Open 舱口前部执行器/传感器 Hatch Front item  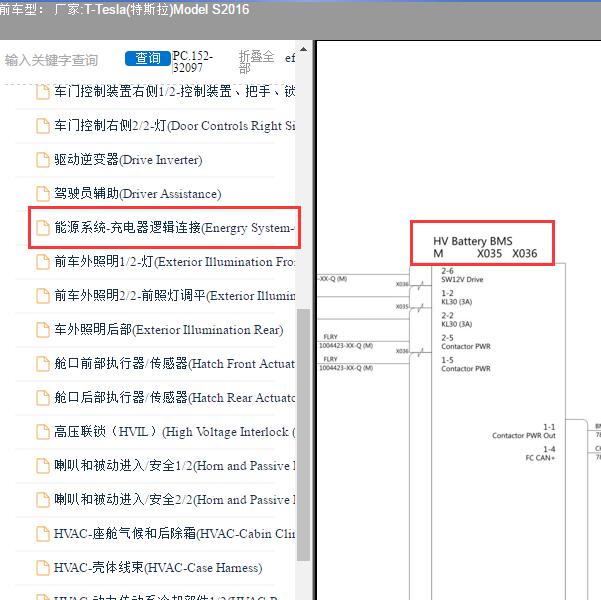(x=174, y=363)
